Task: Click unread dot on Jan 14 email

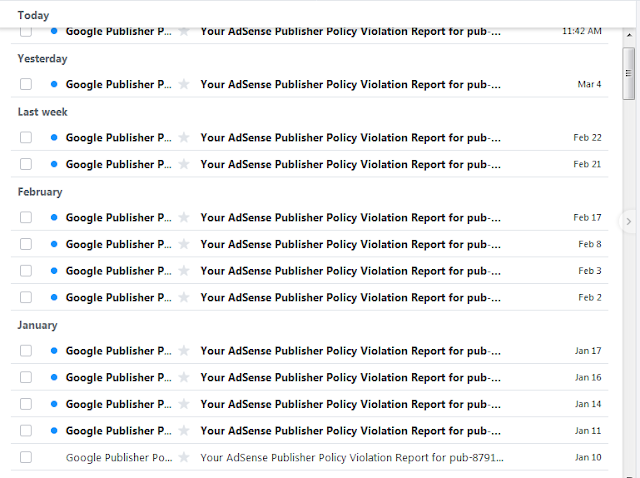Action: click(x=54, y=404)
